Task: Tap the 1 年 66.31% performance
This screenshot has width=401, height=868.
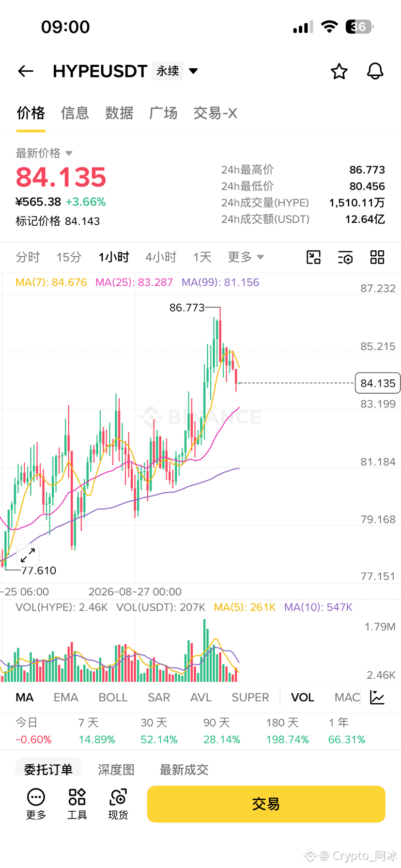Action: pyautogui.click(x=347, y=731)
